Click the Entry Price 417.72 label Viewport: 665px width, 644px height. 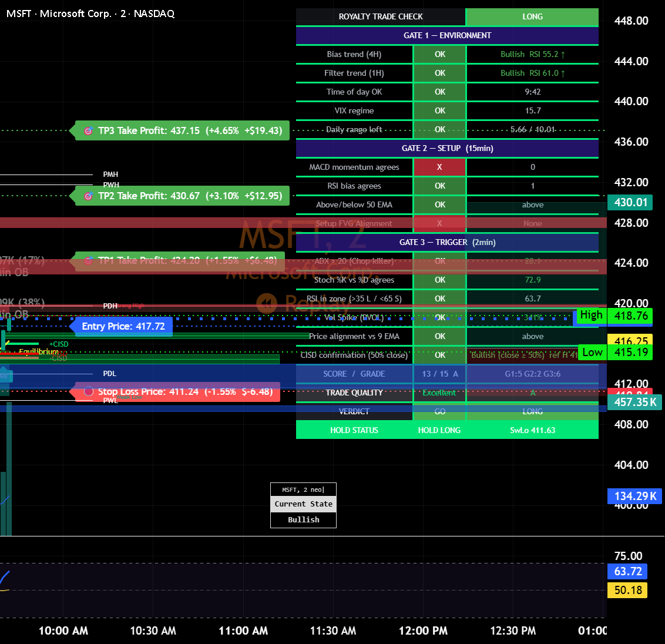[121, 326]
